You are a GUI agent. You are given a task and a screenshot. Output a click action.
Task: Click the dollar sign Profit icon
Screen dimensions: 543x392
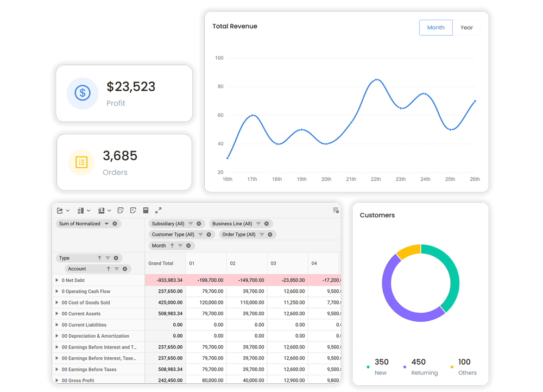pos(83,93)
